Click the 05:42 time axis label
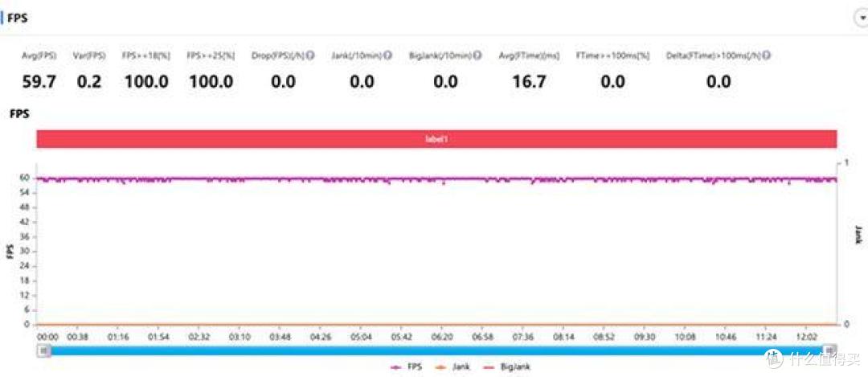This screenshot has width=868, height=377. [401, 337]
